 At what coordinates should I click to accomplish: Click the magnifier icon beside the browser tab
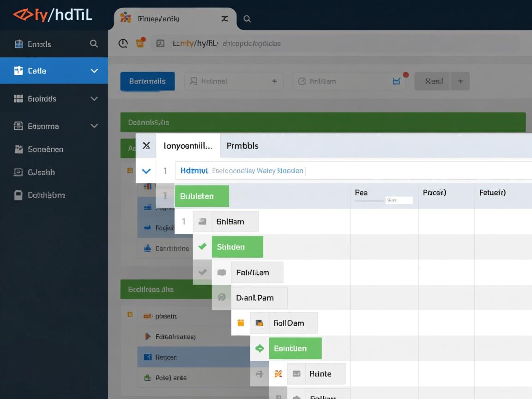point(247,19)
